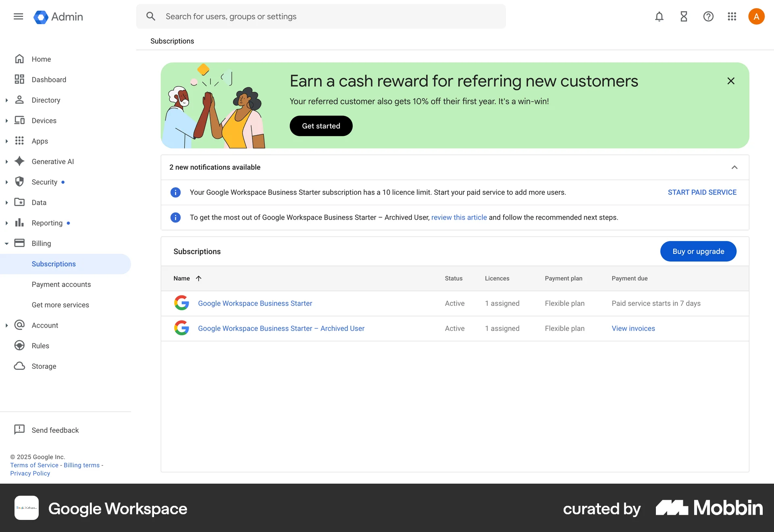Click the info icon beside the licence limit notification
Image resolution: width=774 pixels, height=532 pixels.
pos(175,192)
